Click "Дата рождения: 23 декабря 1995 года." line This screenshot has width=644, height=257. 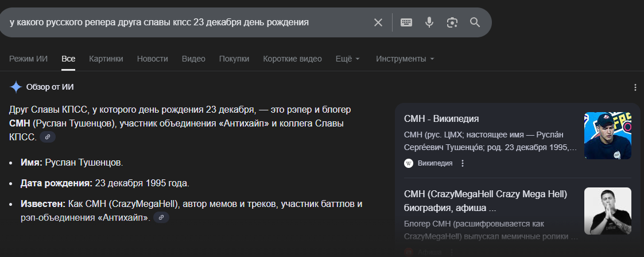[104, 183]
